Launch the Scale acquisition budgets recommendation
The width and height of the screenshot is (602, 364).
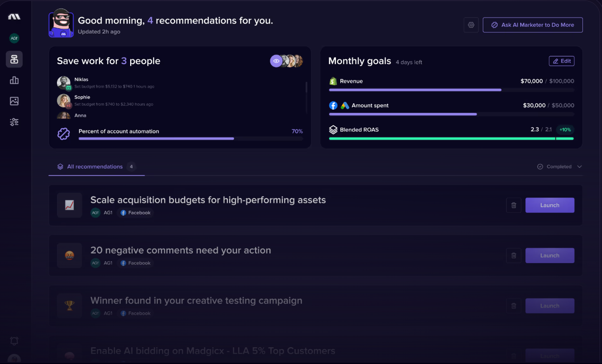point(549,205)
